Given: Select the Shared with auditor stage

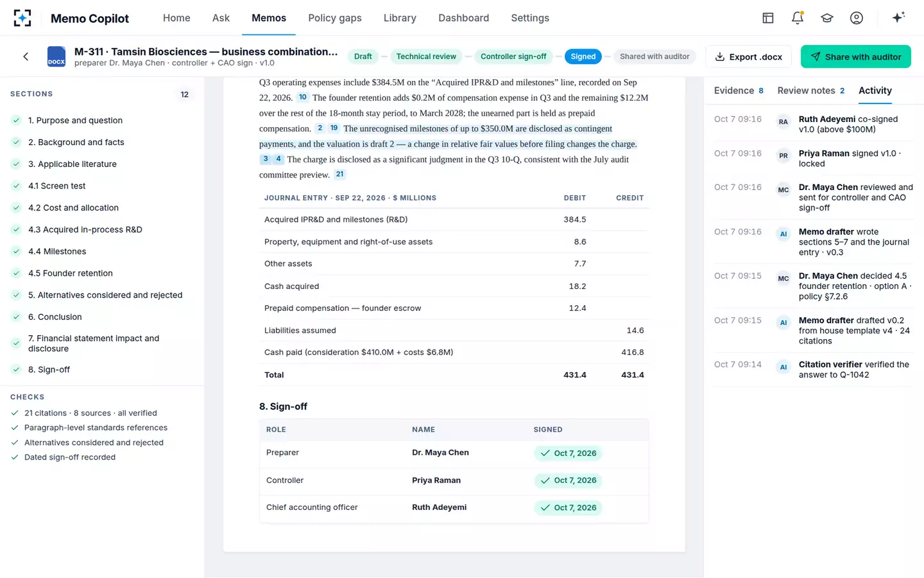Looking at the screenshot, I should point(654,57).
